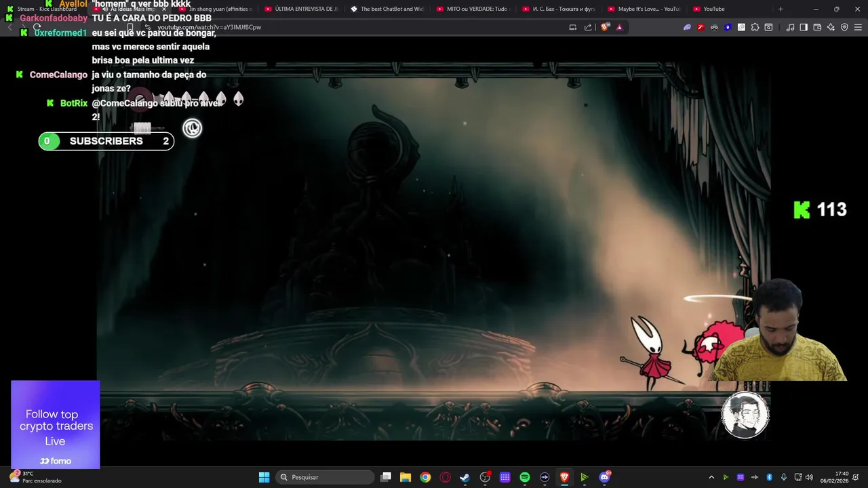The image size is (868, 488).
Task: Open the browser hamburger main menu
Action: [x=858, y=27]
